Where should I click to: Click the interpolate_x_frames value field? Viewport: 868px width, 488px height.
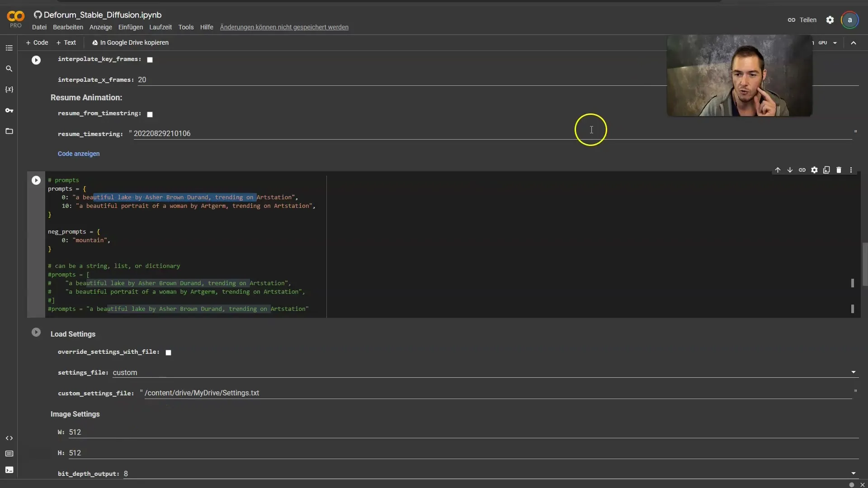click(x=498, y=80)
